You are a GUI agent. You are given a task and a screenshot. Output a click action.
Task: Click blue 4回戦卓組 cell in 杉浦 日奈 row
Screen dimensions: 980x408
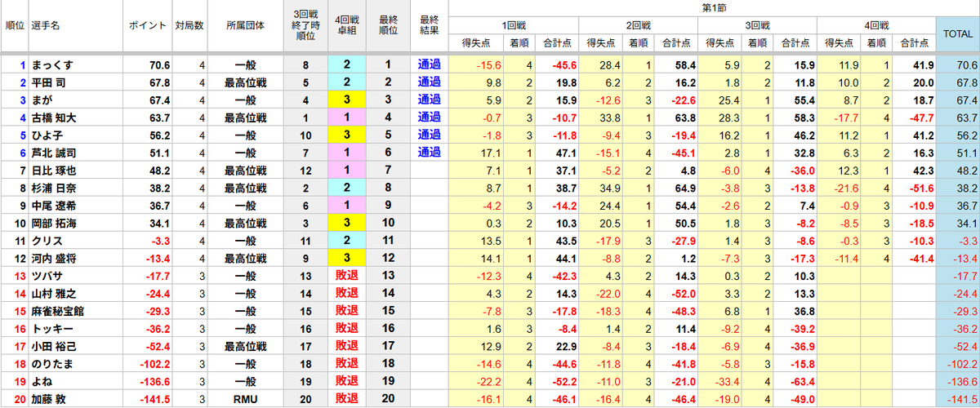[346, 188]
